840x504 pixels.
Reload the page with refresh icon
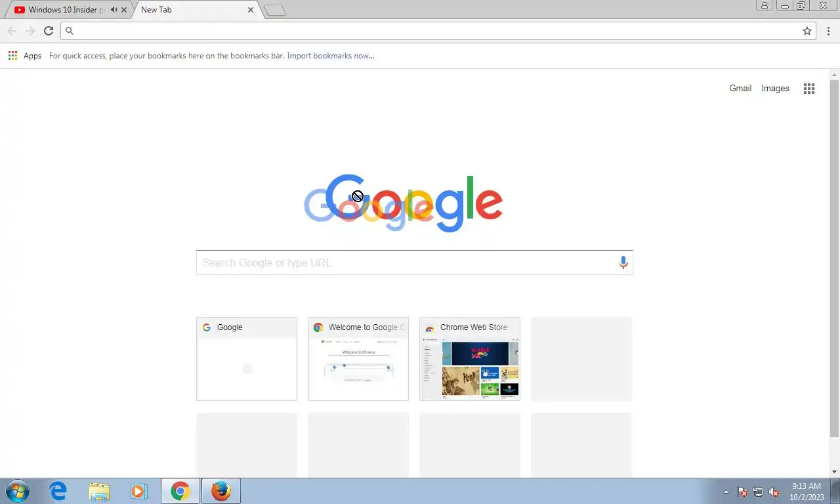(49, 31)
